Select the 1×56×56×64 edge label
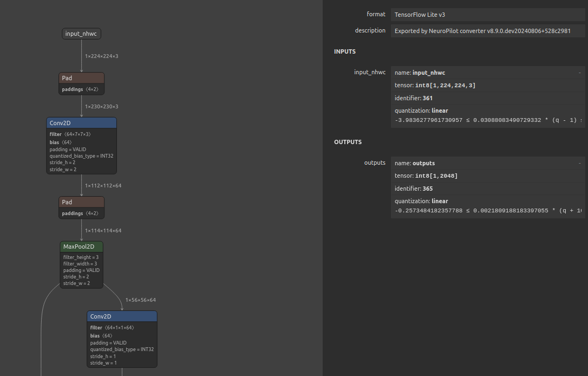 click(140, 300)
